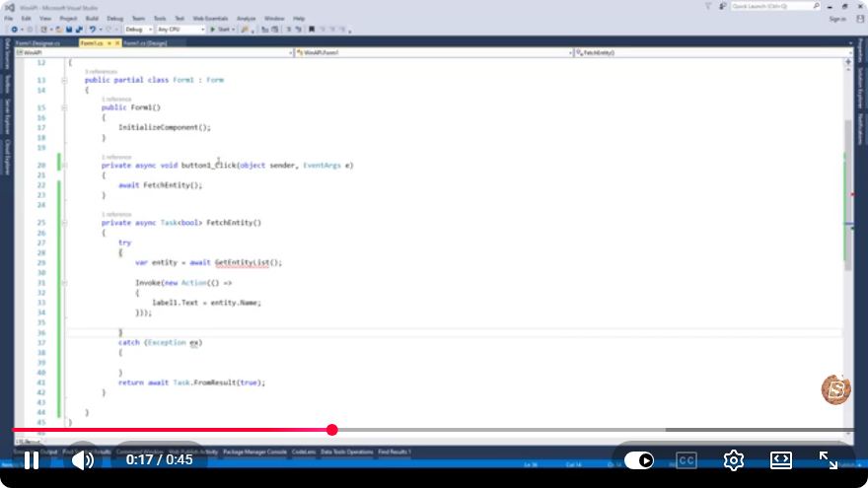This screenshot has height=488, width=868.
Task: Open the Data Tools Operations tab
Action: tap(346, 453)
